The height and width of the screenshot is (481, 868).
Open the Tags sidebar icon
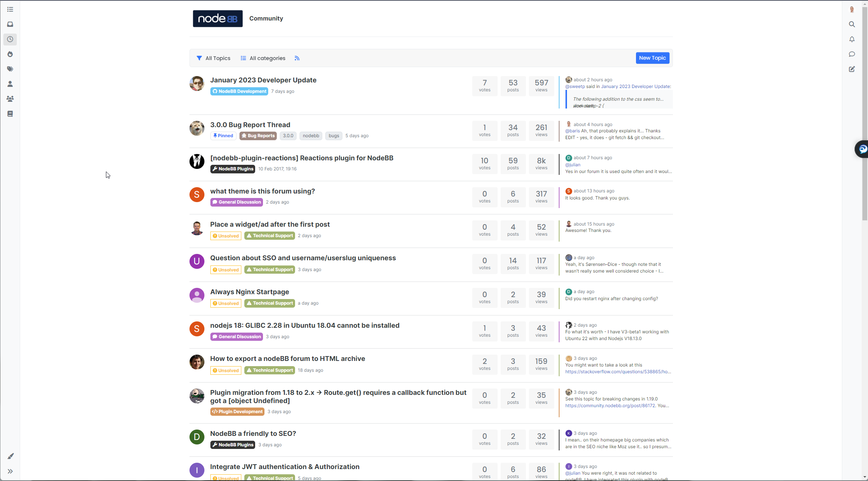[10, 69]
